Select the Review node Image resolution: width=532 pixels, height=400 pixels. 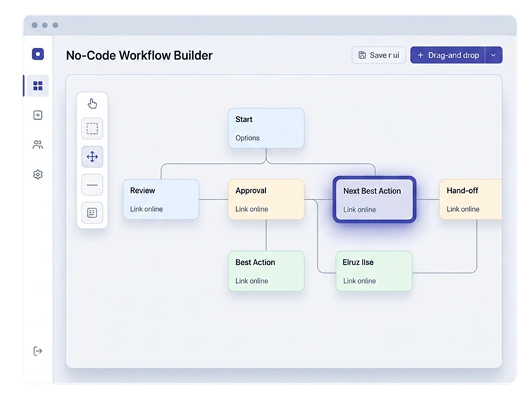[x=161, y=199]
